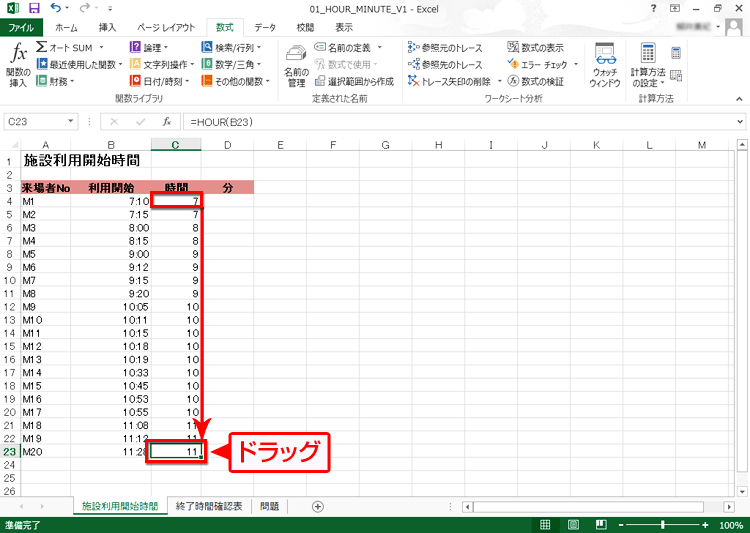This screenshot has height=533, width=750.
Task: Open the File (ファイル) tab
Action: [x=21, y=27]
